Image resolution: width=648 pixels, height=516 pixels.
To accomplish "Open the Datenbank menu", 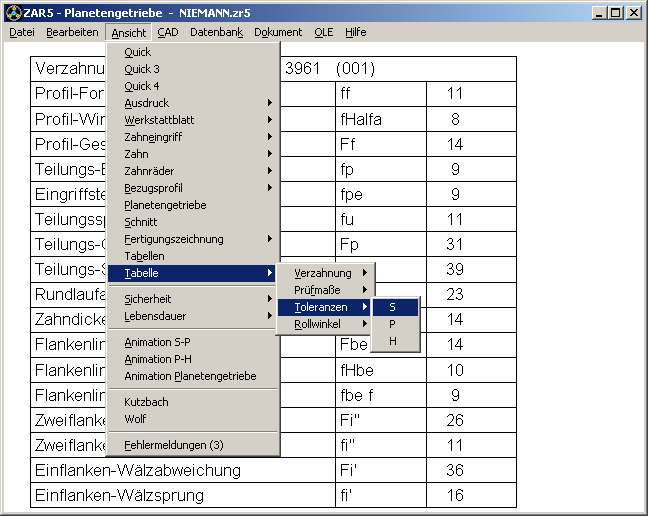I will tap(216, 32).
